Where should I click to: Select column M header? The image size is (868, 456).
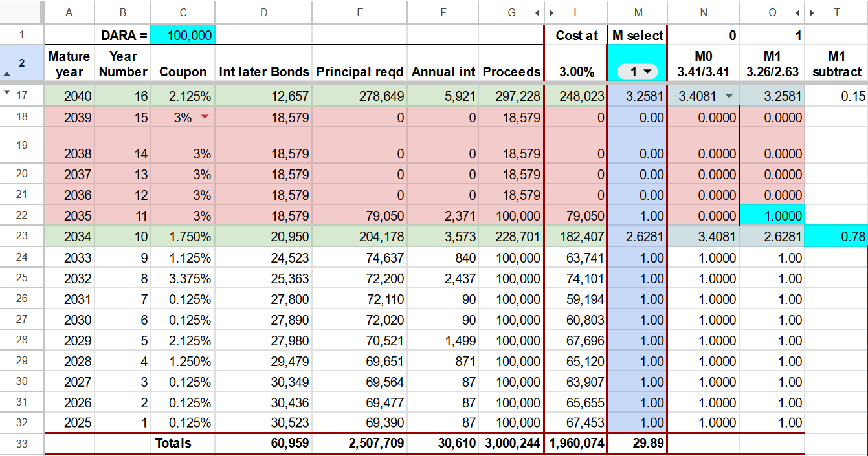click(x=638, y=12)
